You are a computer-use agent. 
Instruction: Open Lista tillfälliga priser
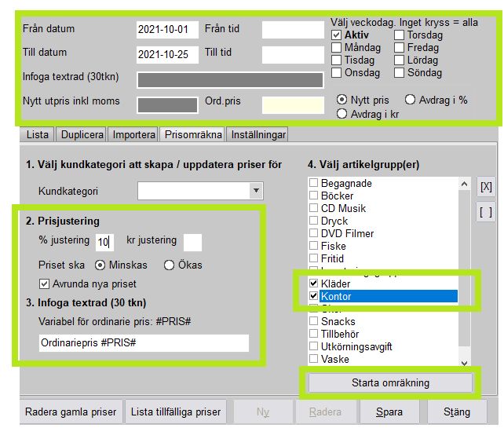click(176, 412)
